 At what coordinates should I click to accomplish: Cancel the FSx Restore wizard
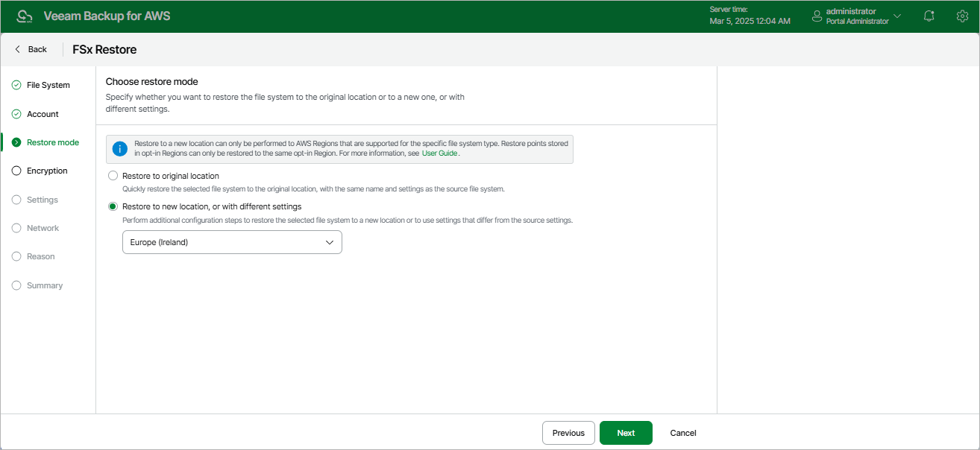[683, 433]
